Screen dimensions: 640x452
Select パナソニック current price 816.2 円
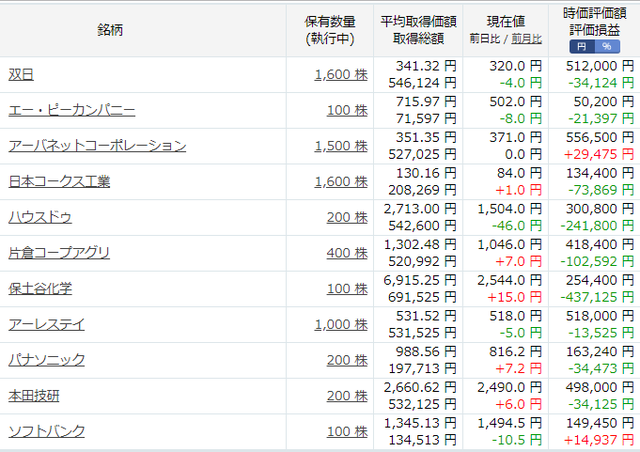coord(516,352)
